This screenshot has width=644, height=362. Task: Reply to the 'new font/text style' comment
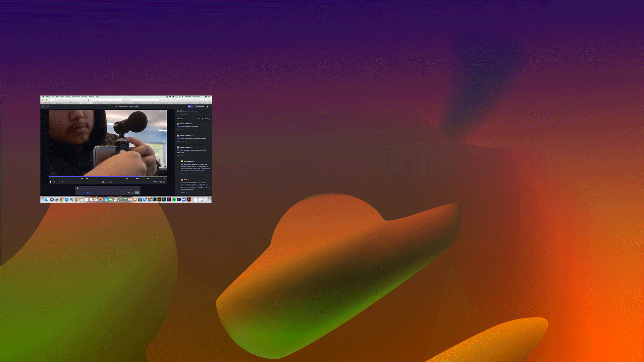(x=178, y=141)
